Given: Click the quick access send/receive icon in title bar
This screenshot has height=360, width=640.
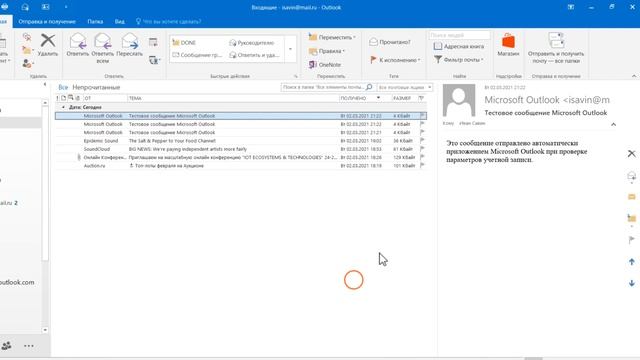Looking at the screenshot, I should [25, 7].
